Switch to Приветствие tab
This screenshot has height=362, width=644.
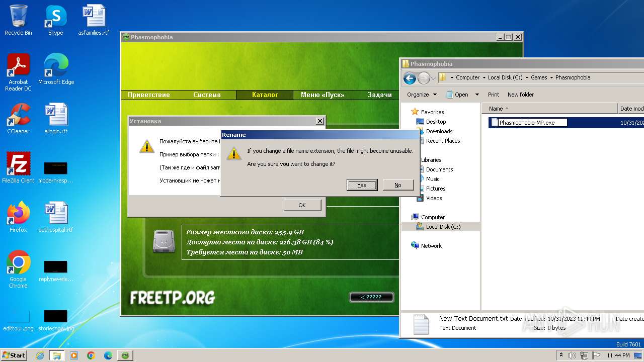tap(149, 95)
